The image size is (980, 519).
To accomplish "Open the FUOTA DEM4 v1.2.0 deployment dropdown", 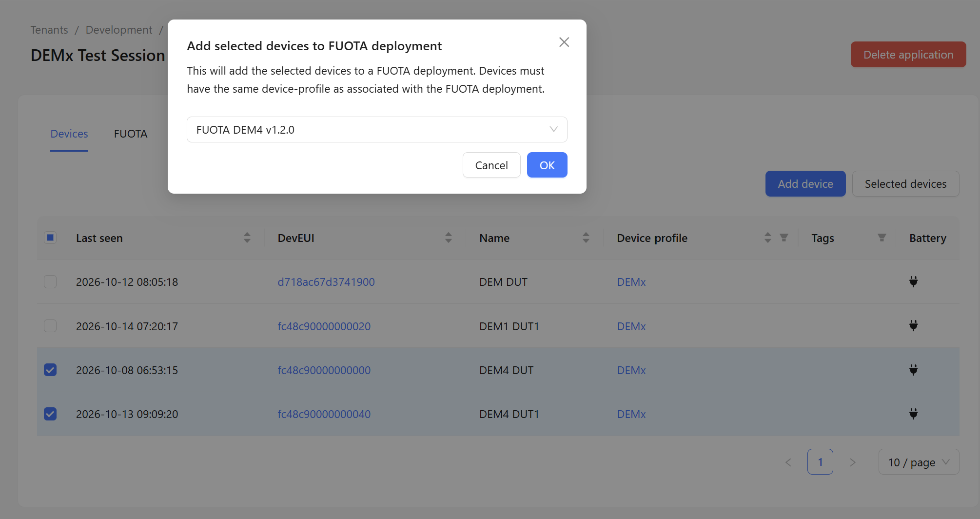I will click(377, 130).
